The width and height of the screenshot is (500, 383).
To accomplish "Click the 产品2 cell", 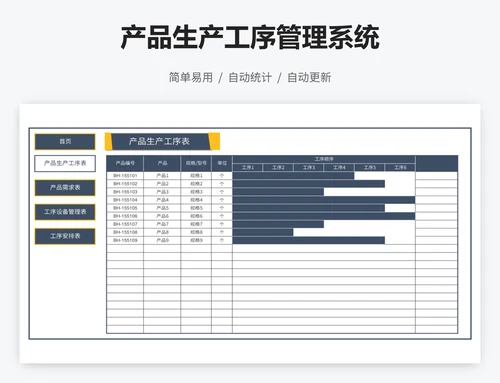I will [x=162, y=184].
